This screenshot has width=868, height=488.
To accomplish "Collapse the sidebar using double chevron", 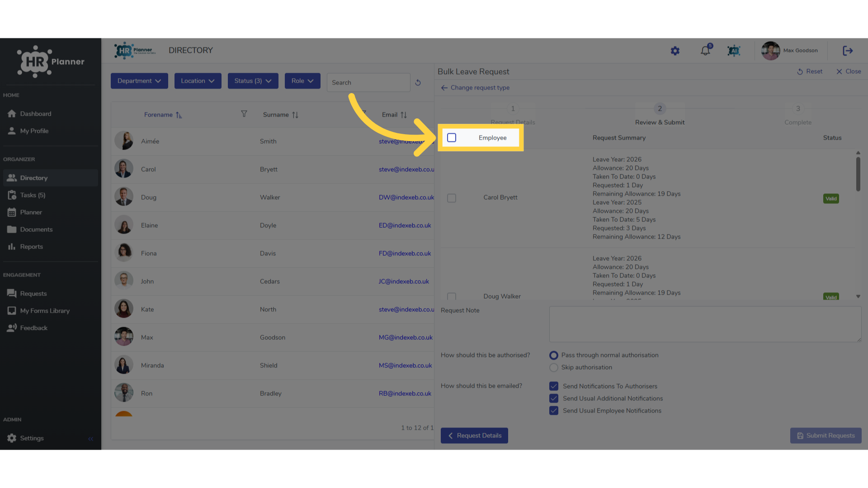I will [90, 439].
